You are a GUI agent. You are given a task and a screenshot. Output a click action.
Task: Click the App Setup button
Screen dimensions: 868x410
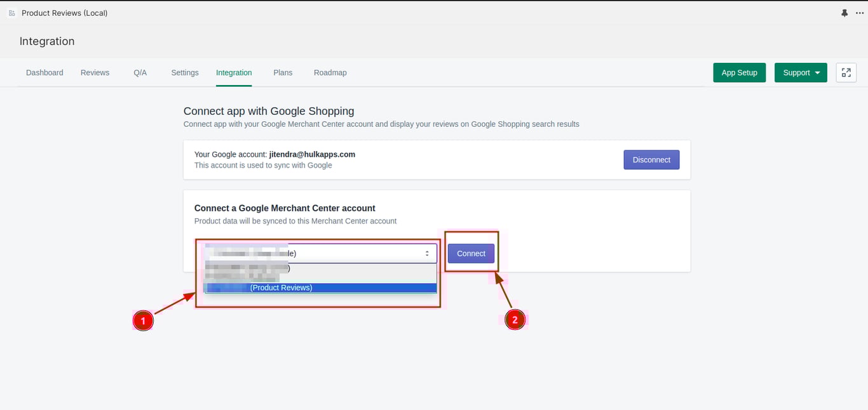point(739,72)
